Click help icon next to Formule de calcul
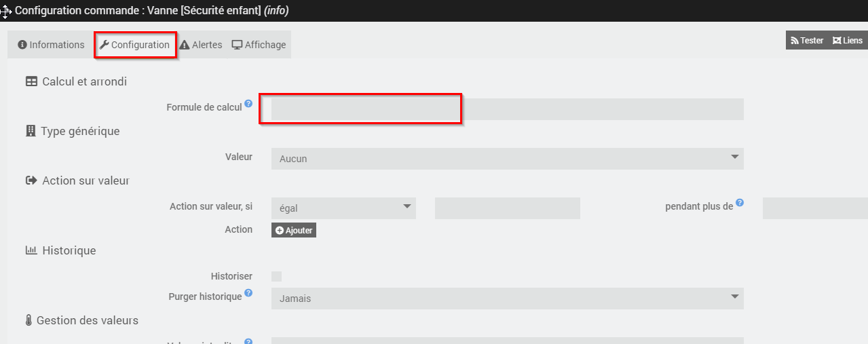The height and width of the screenshot is (344, 868). [248, 104]
